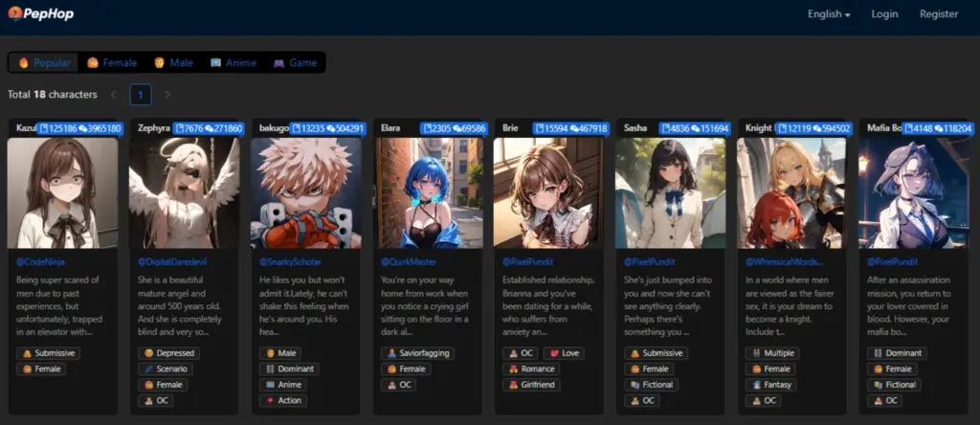Click OC tag on Elara card

399,385
